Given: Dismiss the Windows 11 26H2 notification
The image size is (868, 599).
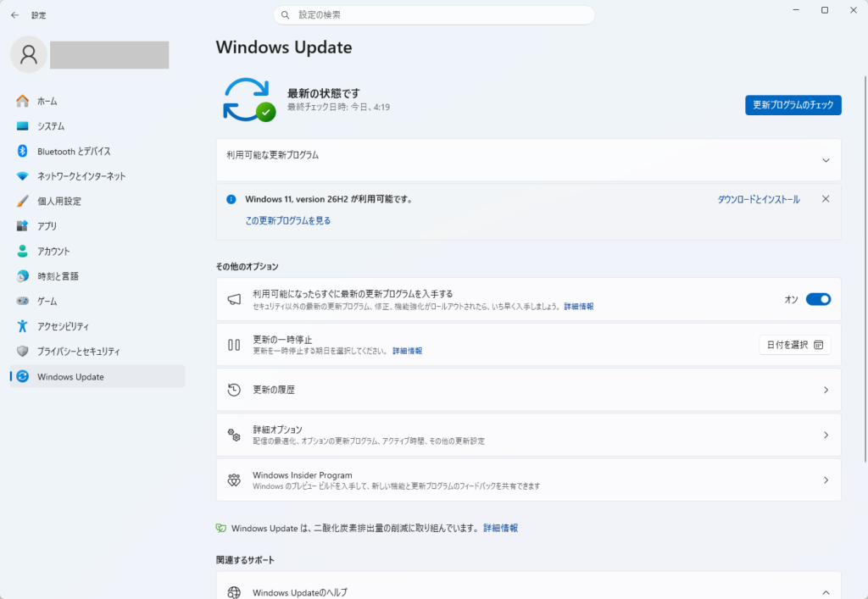Looking at the screenshot, I should click(826, 199).
